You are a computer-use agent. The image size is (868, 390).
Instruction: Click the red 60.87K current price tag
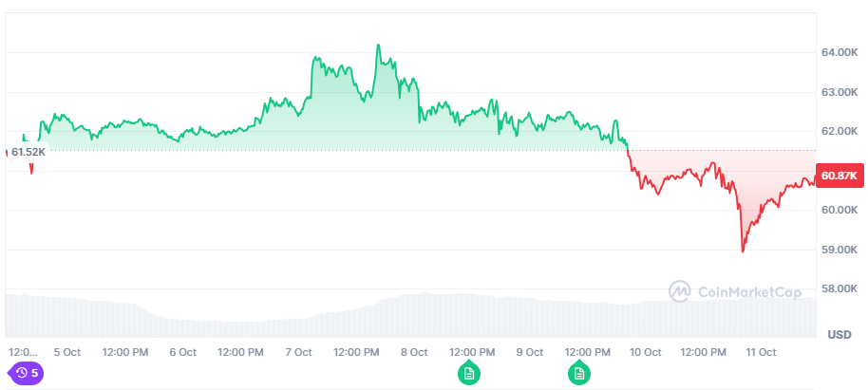(x=840, y=176)
